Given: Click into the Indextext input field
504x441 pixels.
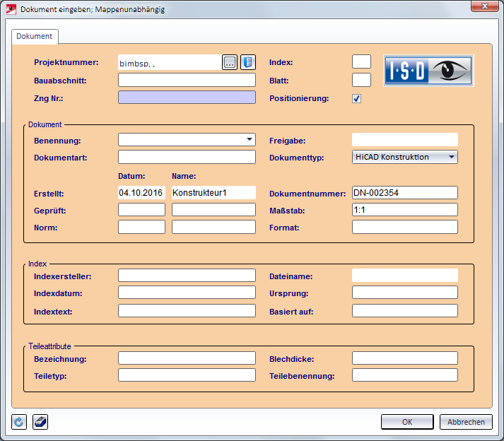Looking at the screenshot, I should (x=187, y=311).
